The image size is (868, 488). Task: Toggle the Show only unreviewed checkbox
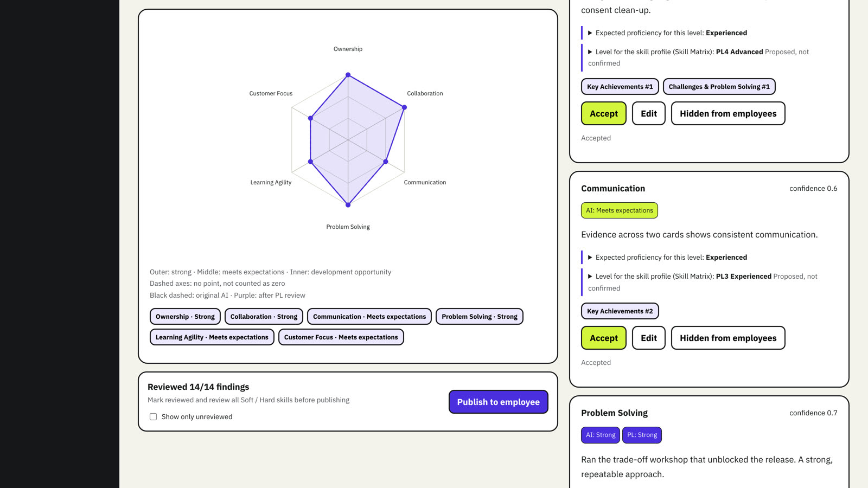click(153, 417)
